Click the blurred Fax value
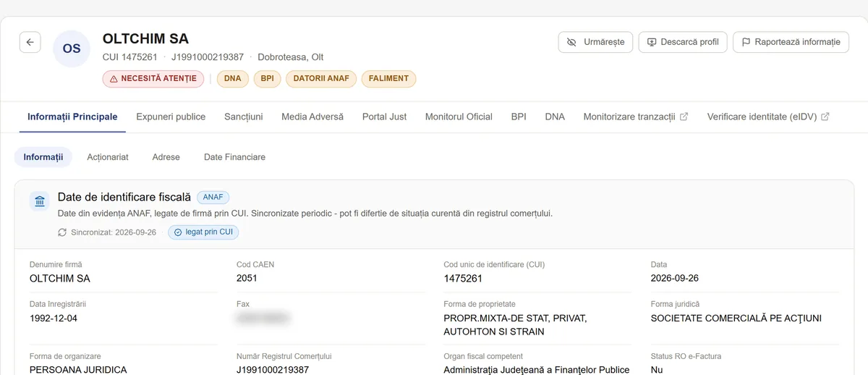The width and height of the screenshot is (868, 375). pyautogui.click(x=264, y=318)
